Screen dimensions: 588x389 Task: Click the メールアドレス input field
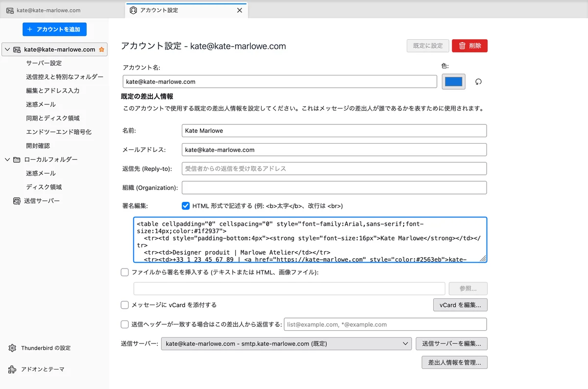click(x=334, y=149)
